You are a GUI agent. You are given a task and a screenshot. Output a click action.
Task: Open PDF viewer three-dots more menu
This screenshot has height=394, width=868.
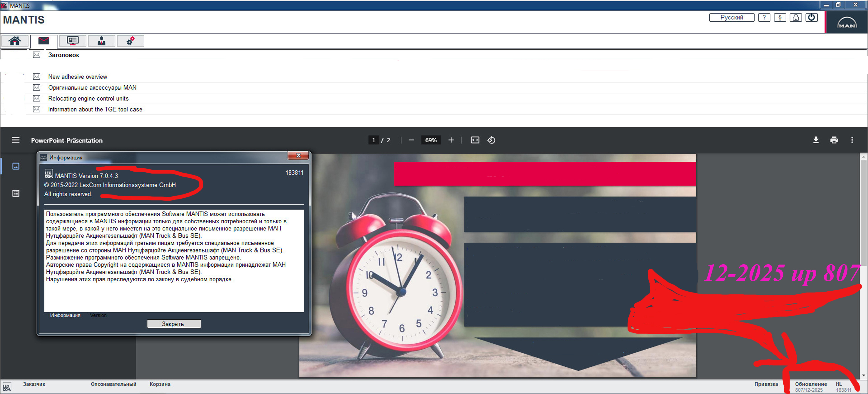coord(852,140)
